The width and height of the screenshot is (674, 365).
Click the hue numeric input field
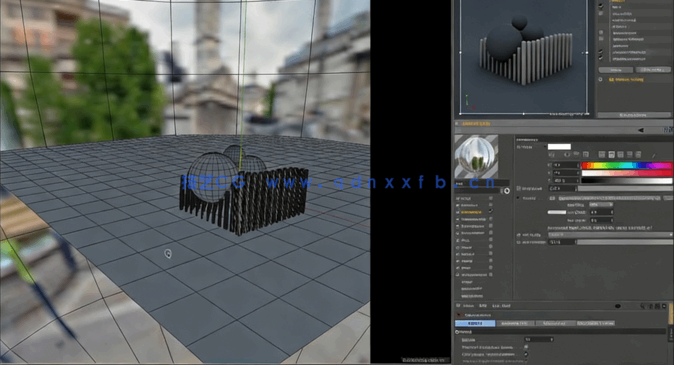(x=566, y=165)
